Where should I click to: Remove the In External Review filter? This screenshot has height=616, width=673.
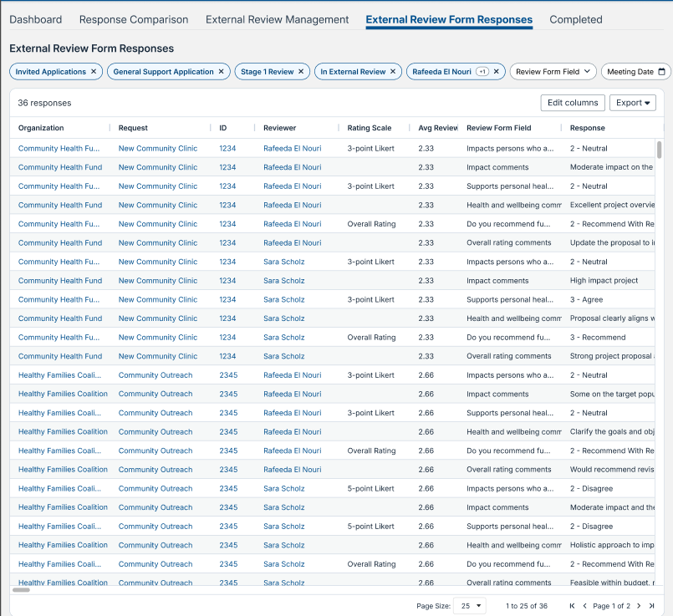click(393, 72)
